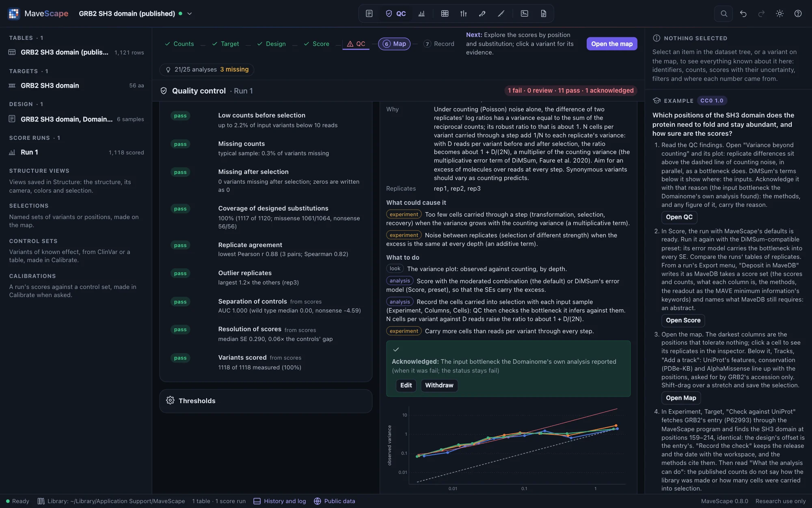This screenshot has height=508, width=812.
Task: Open the map grid toolbar icon
Action: [x=445, y=13]
